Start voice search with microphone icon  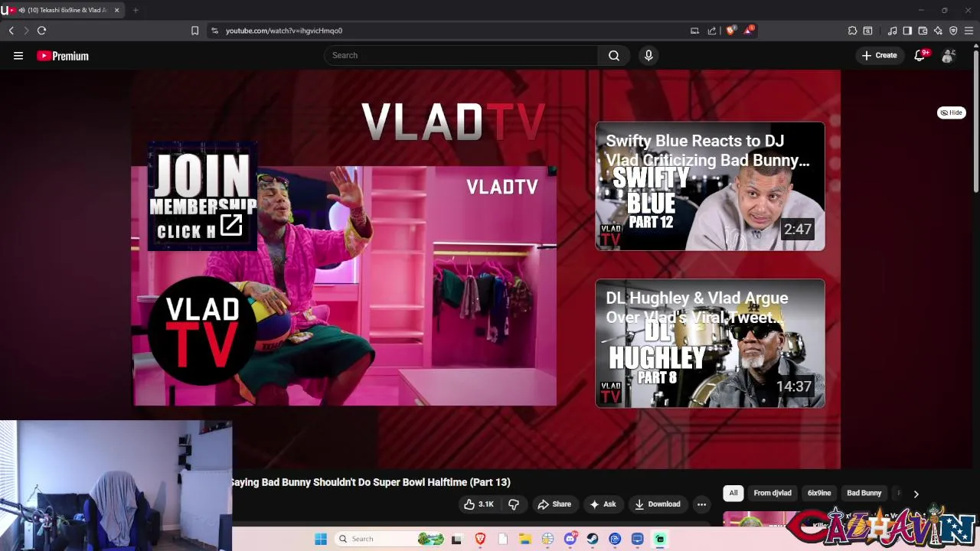coord(648,55)
